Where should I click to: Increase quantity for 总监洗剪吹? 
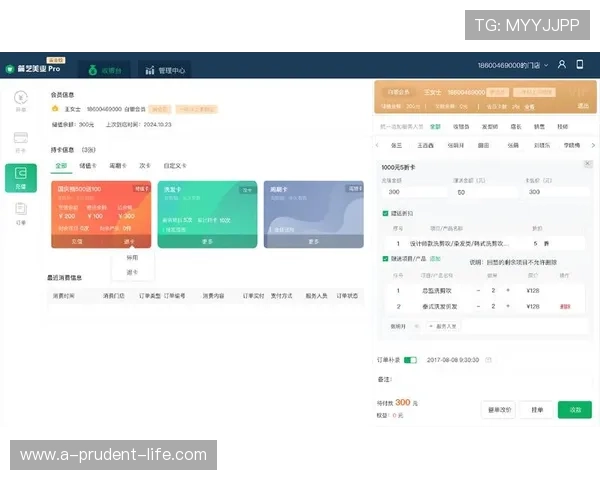pos(508,291)
